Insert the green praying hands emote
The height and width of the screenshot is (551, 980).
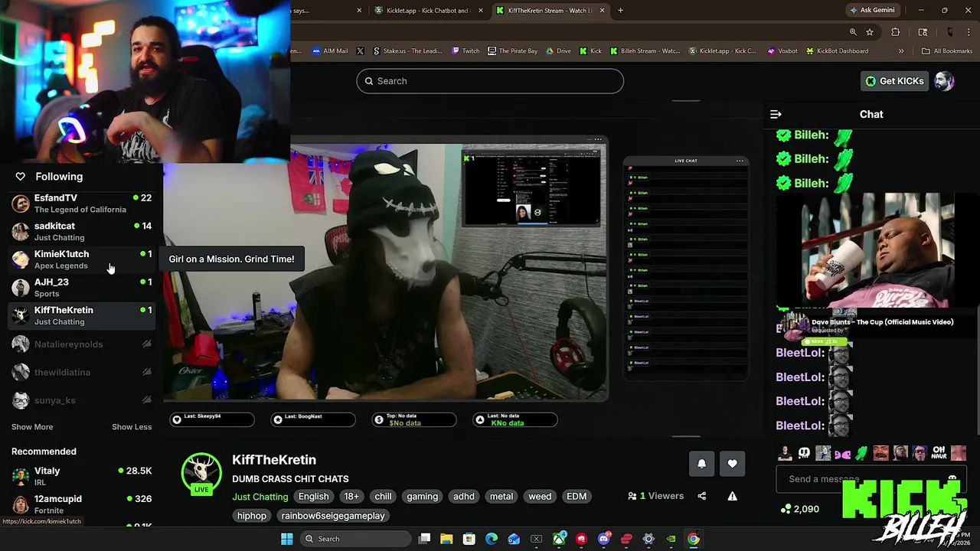coord(861,453)
